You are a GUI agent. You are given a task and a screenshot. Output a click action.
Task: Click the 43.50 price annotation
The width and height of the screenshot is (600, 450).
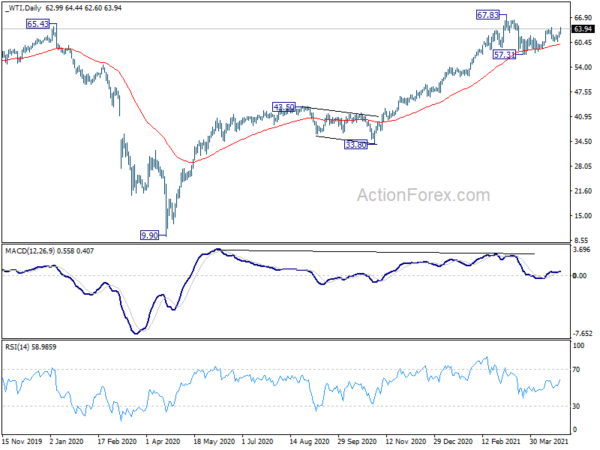pyautogui.click(x=284, y=107)
